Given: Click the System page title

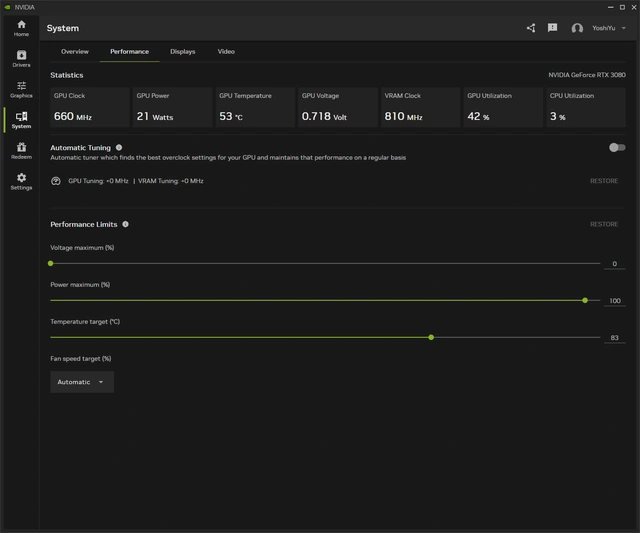Looking at the screenshot, I should pyautogui.click(x=63, y=28).
